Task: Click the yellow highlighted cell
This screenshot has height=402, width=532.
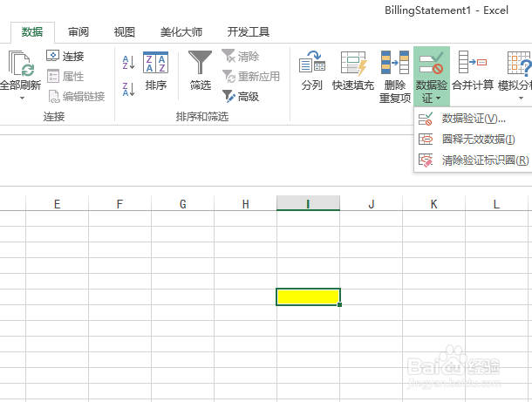Action: [308, 296]
